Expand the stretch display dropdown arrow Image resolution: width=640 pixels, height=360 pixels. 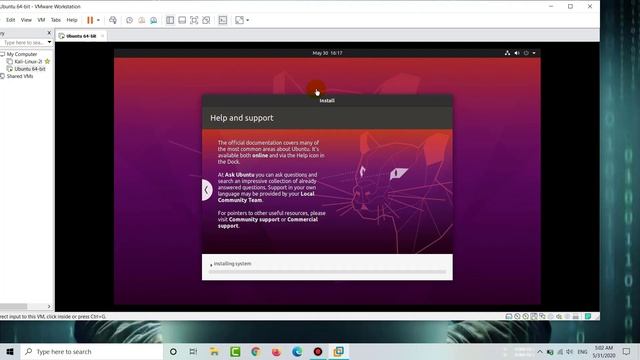248,20
